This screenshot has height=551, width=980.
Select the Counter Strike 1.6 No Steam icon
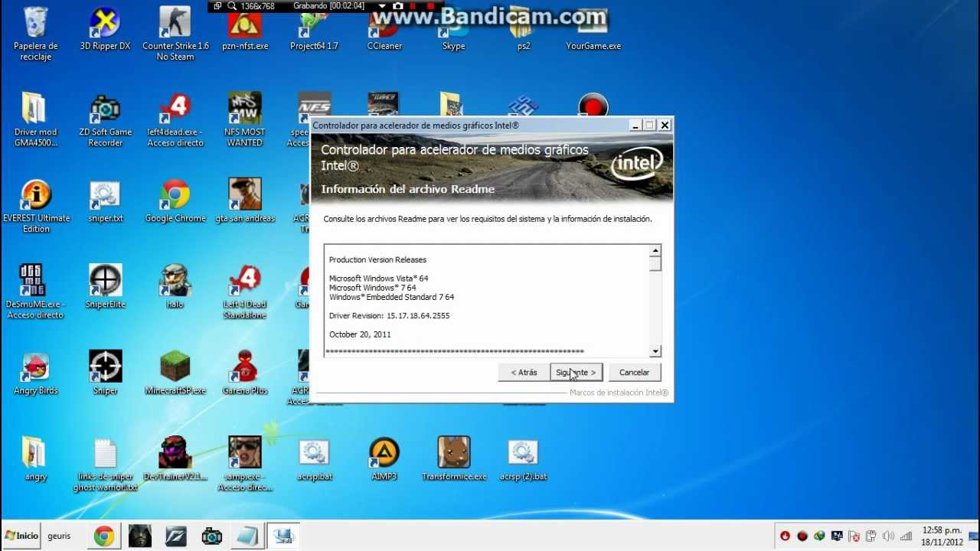[x=175, y=34]
